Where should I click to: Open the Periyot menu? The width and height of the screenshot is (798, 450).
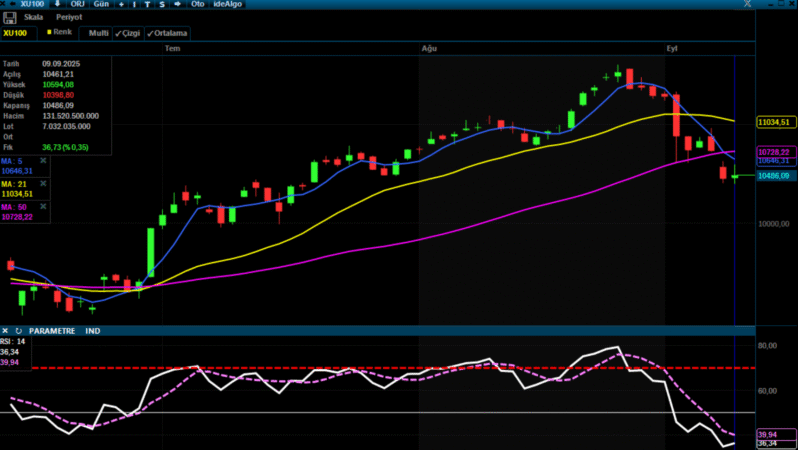tap(69, 17)
